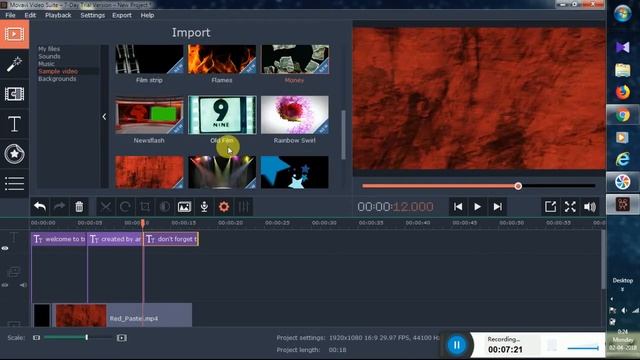Open the More tools list tab
Screen dimensions: 640x360
coord(14,183)
